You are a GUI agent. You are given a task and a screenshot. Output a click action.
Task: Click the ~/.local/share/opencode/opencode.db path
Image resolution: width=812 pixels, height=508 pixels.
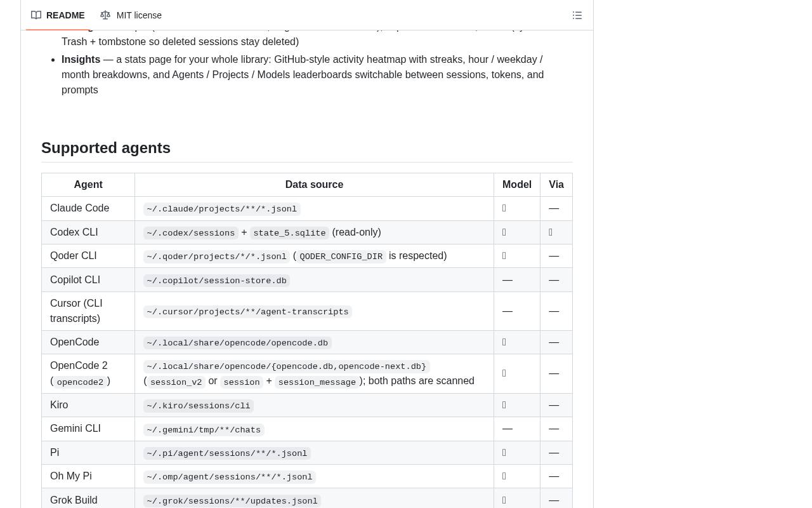237,343
